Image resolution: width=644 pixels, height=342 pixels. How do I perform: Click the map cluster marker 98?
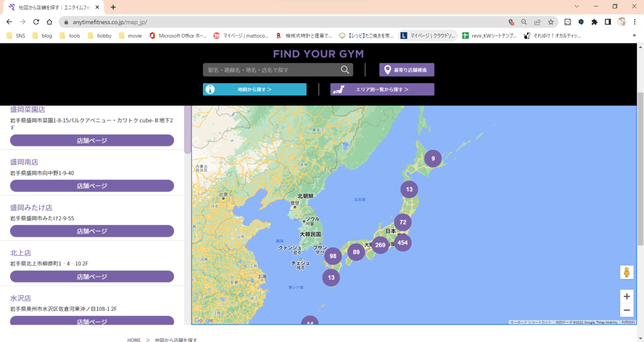pyautogui.click(x=333, y=256)
